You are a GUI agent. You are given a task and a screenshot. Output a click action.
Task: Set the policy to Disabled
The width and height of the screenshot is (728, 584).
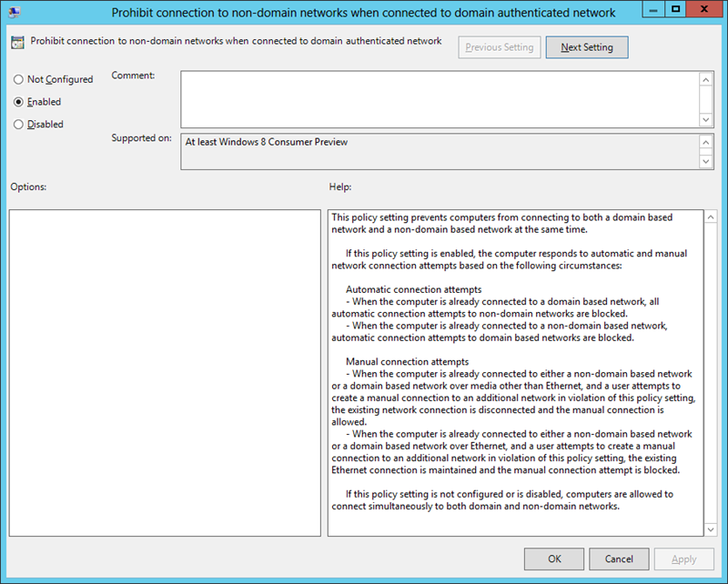(x=18, y=125)
